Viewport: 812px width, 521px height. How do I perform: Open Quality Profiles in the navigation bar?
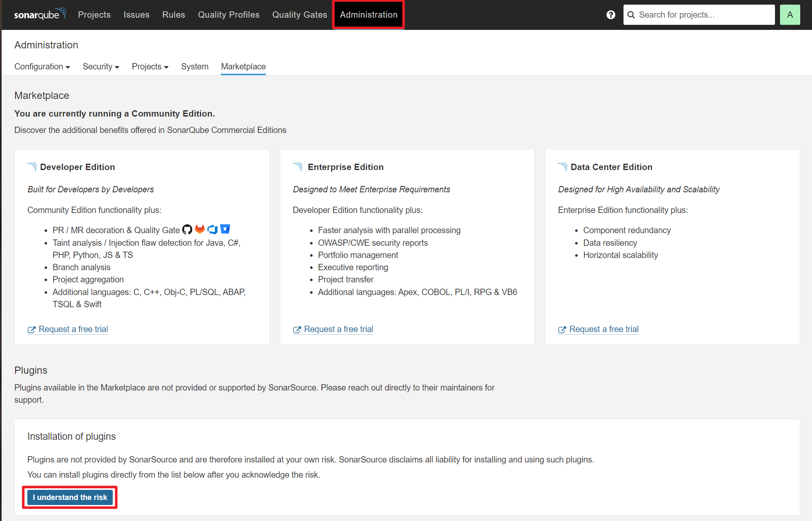pos(229,15)
